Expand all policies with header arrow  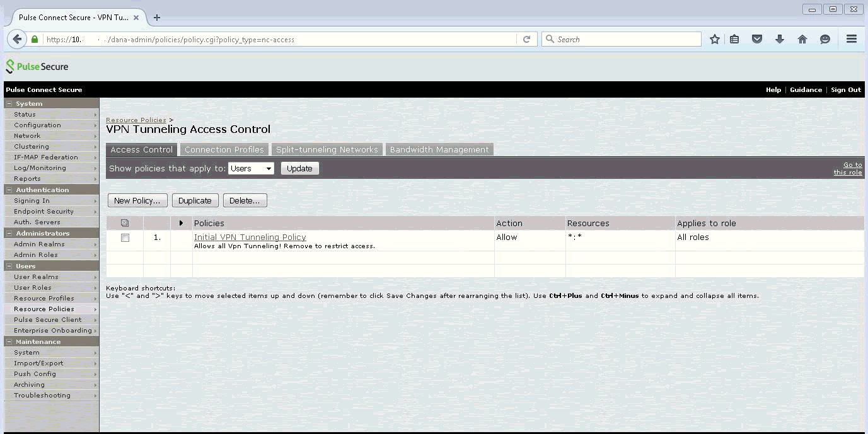click(181, 223)
